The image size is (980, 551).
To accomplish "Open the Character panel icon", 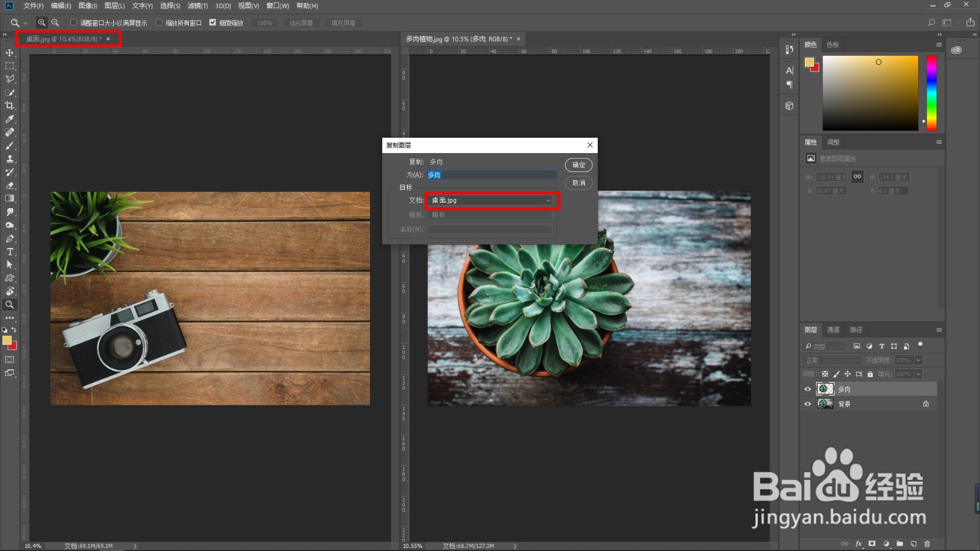I will click(790, 70).
